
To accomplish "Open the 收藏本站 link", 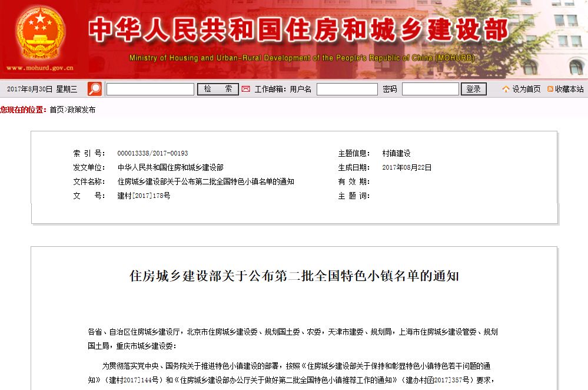I will point(569,89).
